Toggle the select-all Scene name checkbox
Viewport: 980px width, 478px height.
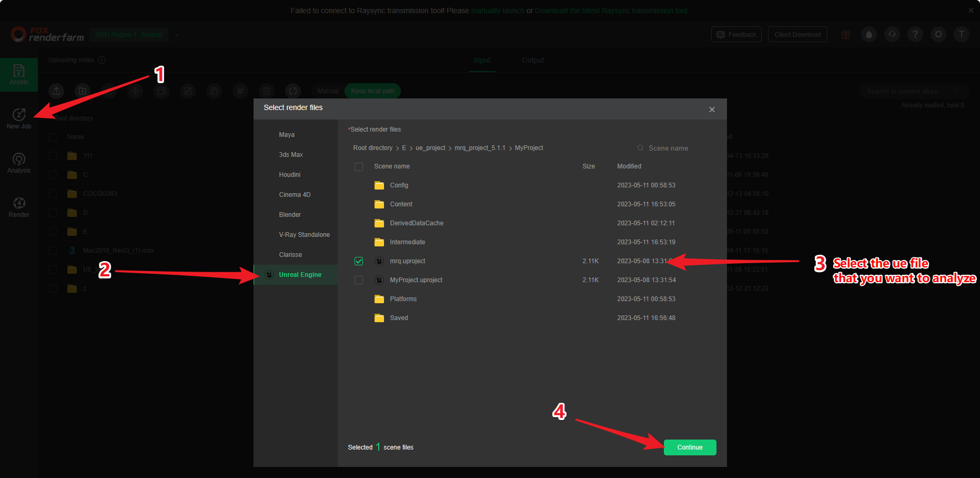pyautogui.click(x=359, y=167)
